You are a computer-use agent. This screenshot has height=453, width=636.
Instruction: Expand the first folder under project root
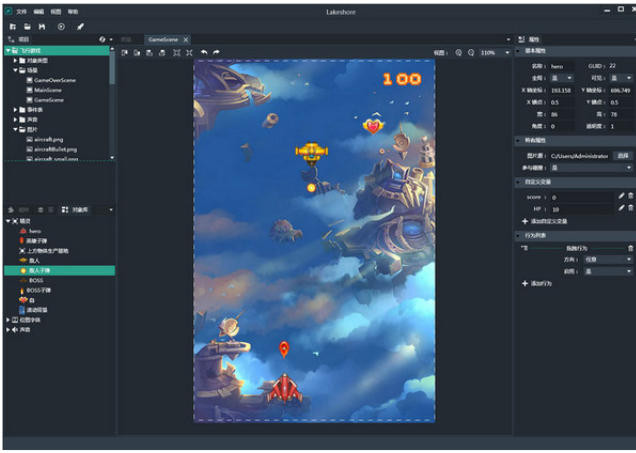15,60
